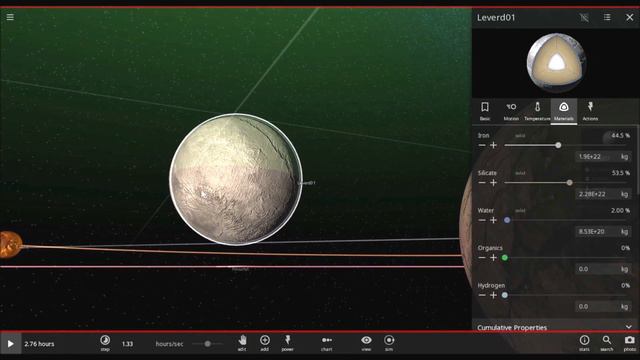Switch to the Temperature tab
This screenshot has height=360, width=640.
[x=537, y=111]
